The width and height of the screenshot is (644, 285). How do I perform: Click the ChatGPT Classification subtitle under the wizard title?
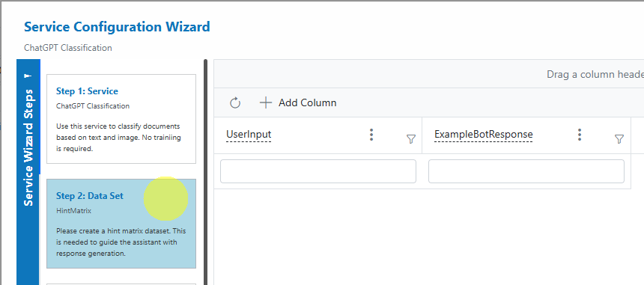[67, 48]
